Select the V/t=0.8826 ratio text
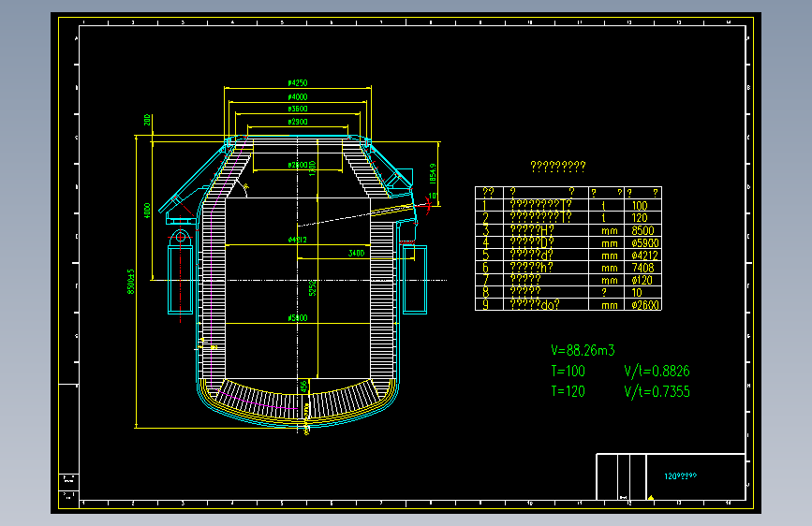This screenshot has width=812, height=526. pyautogui.click(x=657, y=372)
